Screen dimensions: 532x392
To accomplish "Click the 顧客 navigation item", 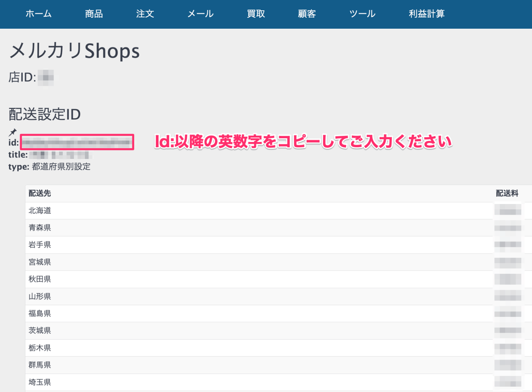I will click(x=307, y=14).
